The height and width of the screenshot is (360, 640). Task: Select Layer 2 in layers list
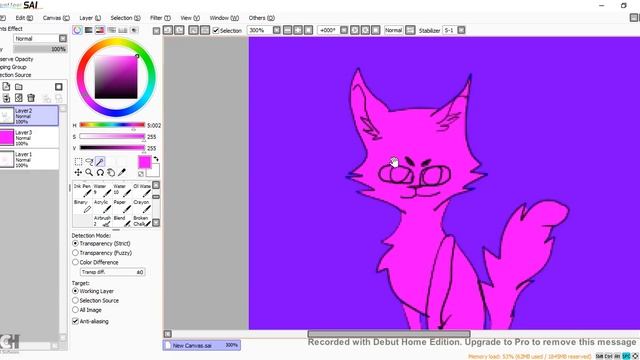click(29, 116)
